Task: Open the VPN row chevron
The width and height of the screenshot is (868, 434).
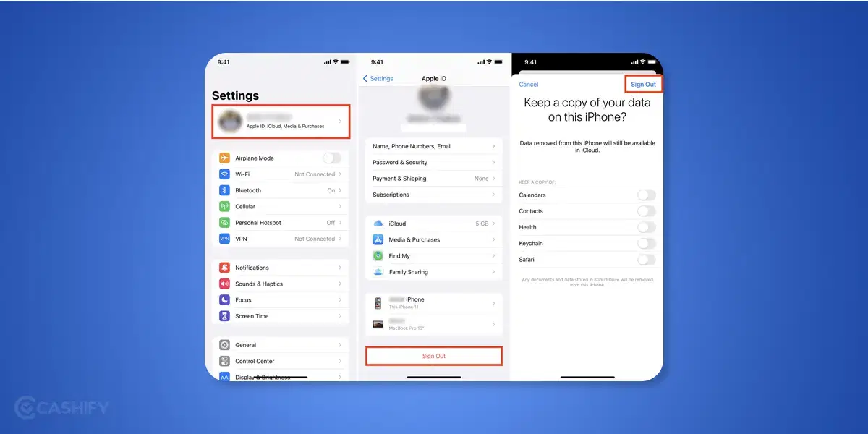Action: 340,239
